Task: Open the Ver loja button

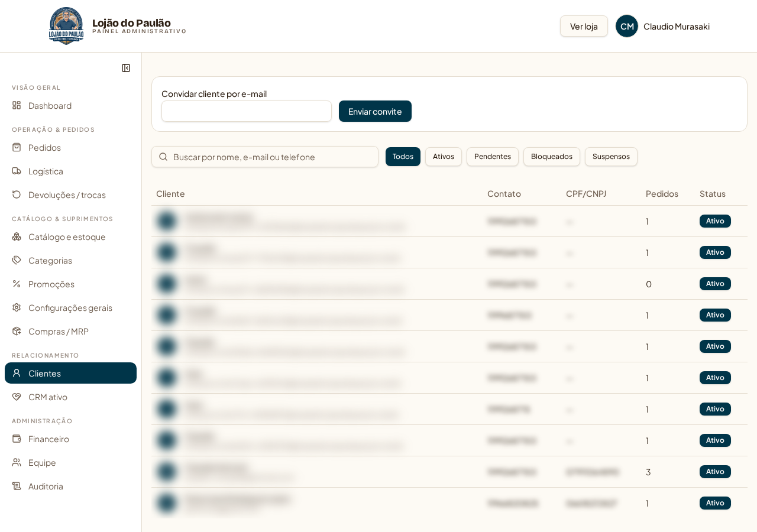Action: pyautogui.click(x=584, y=26)
